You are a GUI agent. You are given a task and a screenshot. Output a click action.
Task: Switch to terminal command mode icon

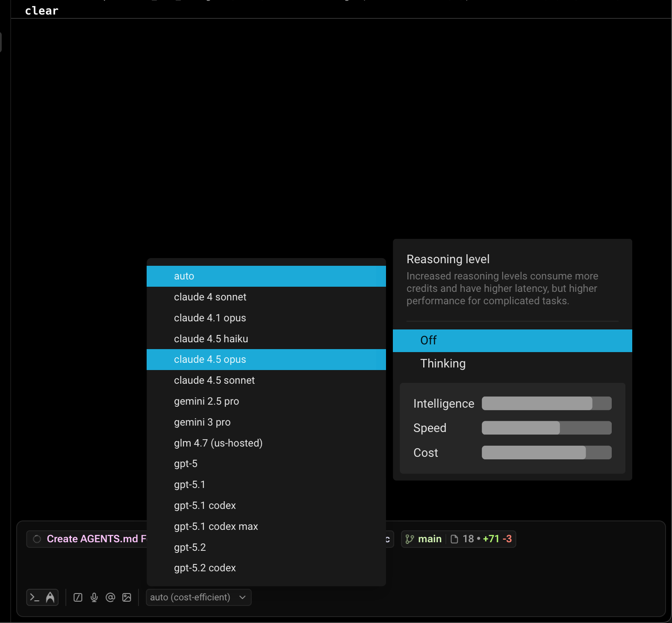(35, 597)
